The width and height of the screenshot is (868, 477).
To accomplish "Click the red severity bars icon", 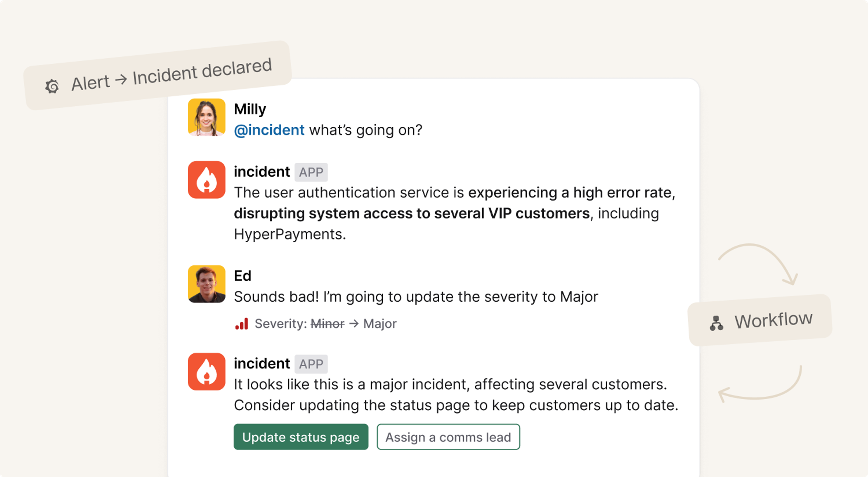I will pos(242,324).
